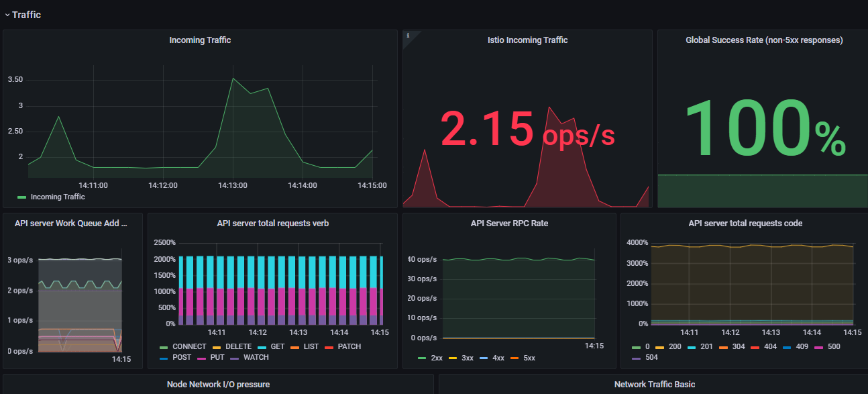Open API server total requests code title
Image resolution: width=868 pixels, height=394 pixels.
[x=745, y=224]
